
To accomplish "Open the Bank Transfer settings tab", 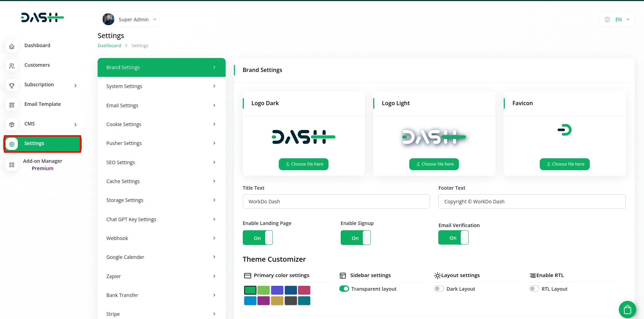I will [x=162, y=295].
